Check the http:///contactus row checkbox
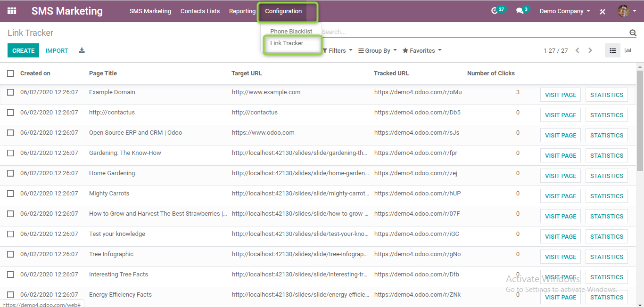 click(10, 113)
